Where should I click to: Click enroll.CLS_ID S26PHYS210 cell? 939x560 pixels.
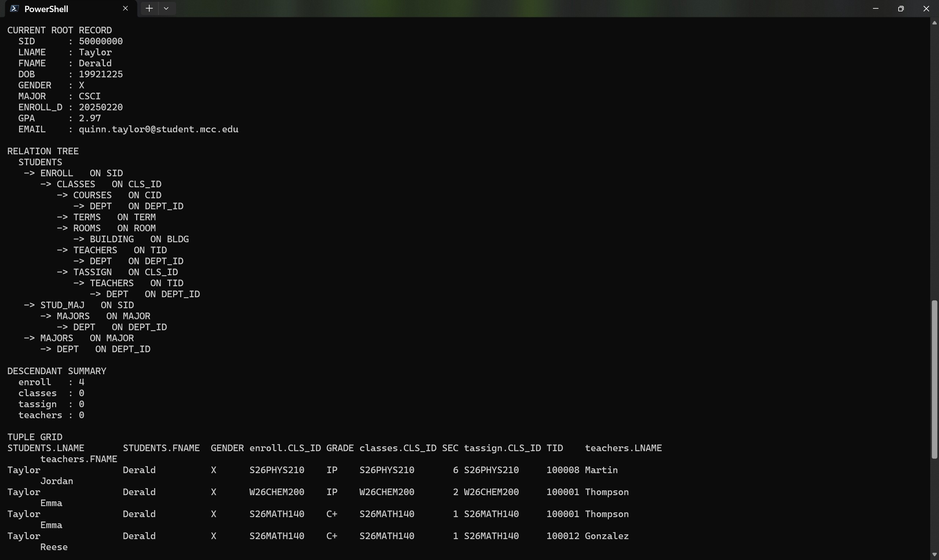pyautogui.click(x=277, y=470)
